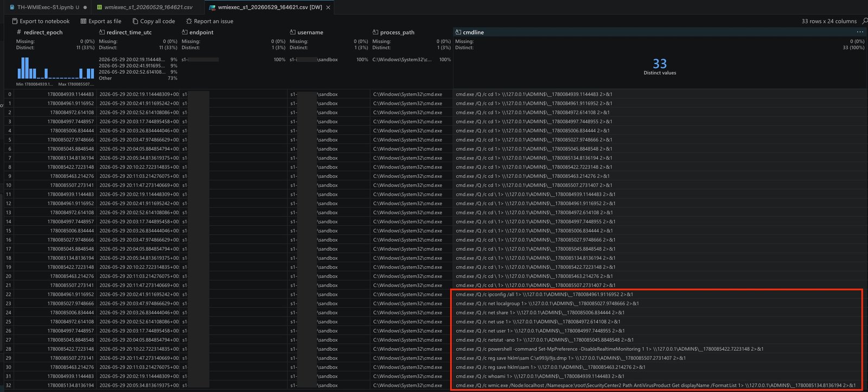Click row index 0 in the grid
The width and height of the screenshot is (868, 392).
coord(9,94)
